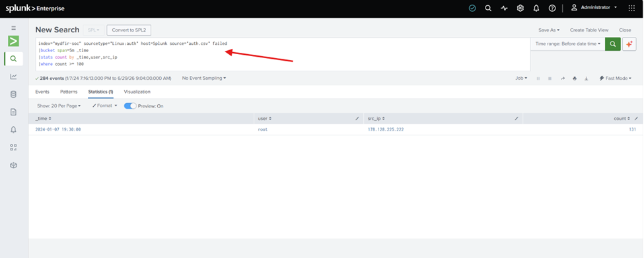The image size is (644, 258).
Task: Sort by the count column header
Action: pyautogui.click(x=622, y=119)
